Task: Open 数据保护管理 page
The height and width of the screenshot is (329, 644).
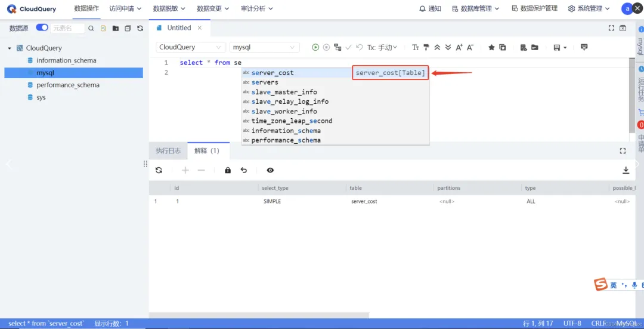Action: pyautogui.click(x=534, y=8)
